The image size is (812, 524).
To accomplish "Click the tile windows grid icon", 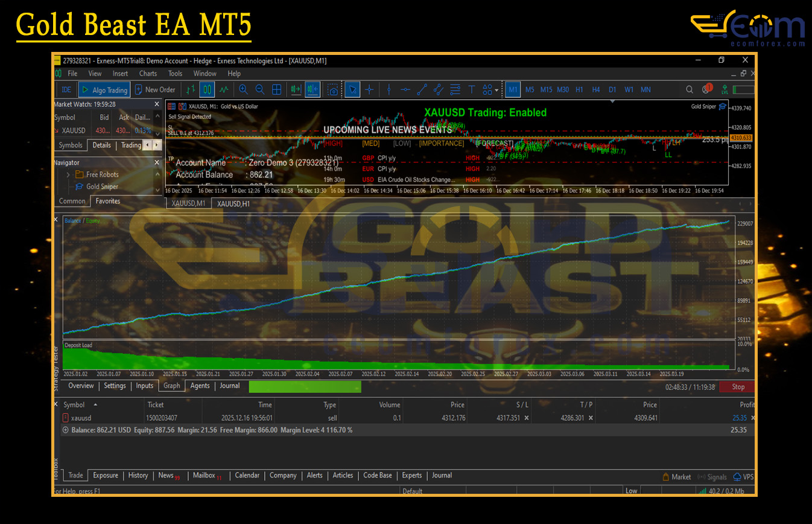I will (x=277, y=90).
